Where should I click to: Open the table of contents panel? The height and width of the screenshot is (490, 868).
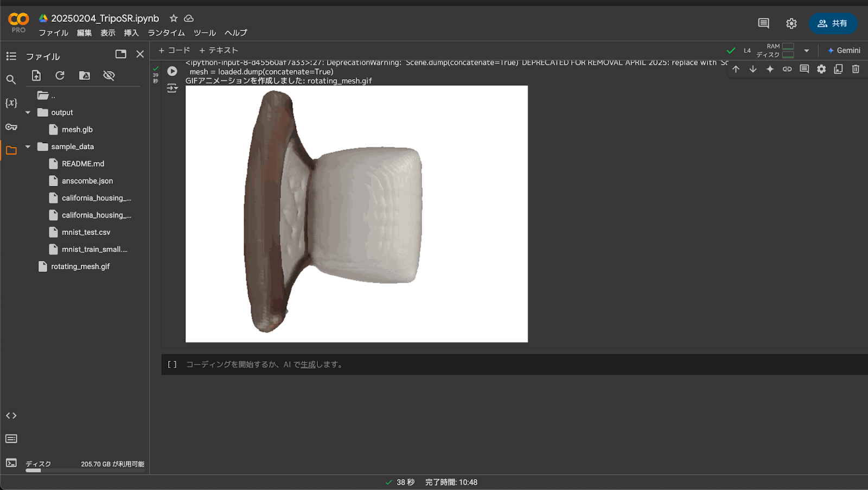click(11, 55)
